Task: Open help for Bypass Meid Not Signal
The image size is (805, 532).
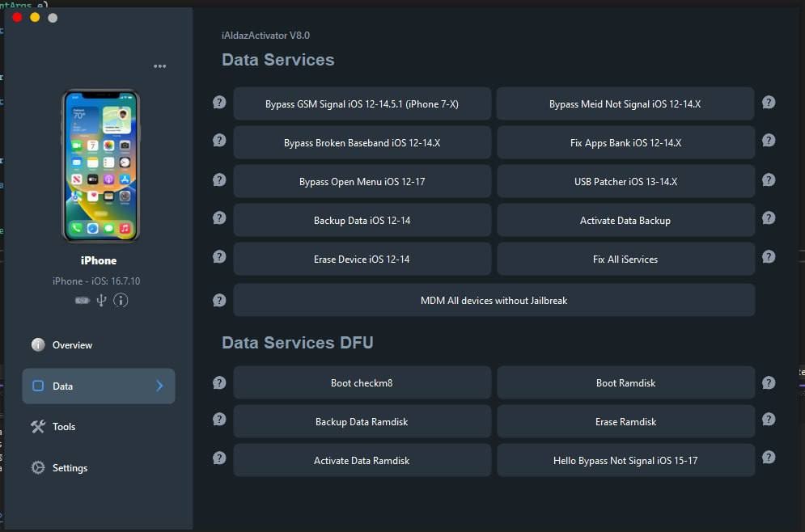Action: pos(769,102)
